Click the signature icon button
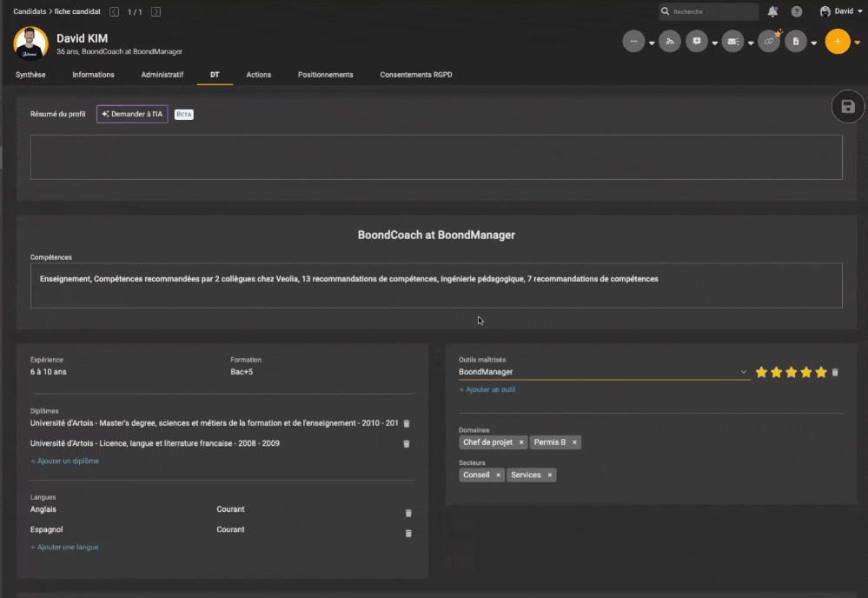This screenshot has width=868, height=598. tap(670, 42)
